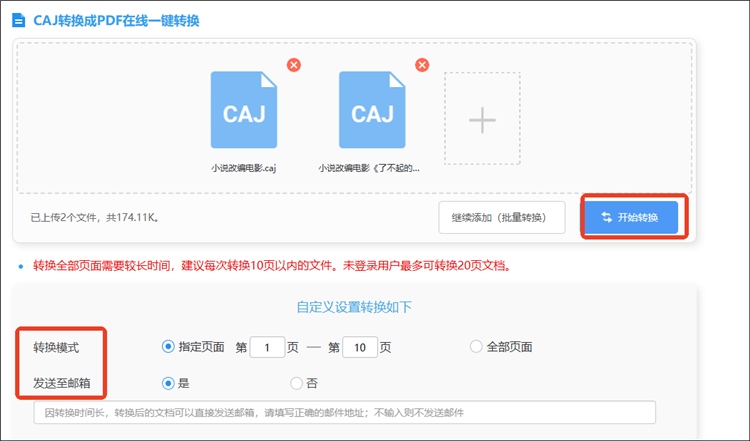Viewport: 750px width, 441px height.
Task: Click the CAJ转换成PDF在线一键转换 heading
Action: pos(116,21)
